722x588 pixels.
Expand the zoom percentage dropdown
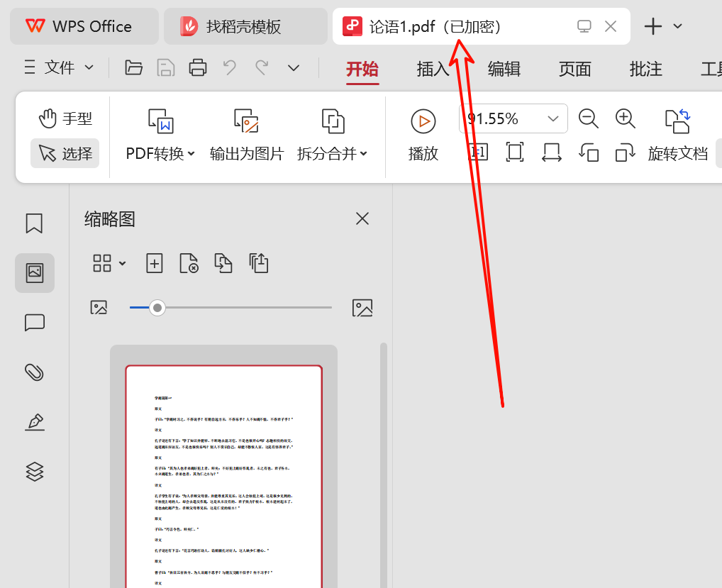pos(553,118)
